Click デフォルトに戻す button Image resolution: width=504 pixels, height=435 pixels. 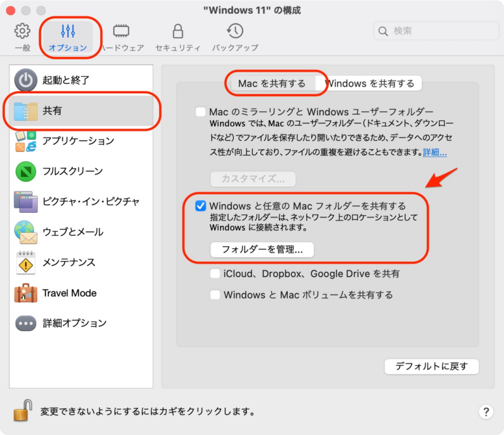[x=432, y=366]
